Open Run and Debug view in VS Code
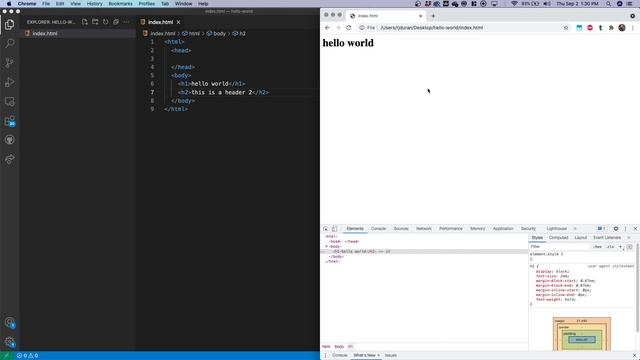 pos(9,82)
